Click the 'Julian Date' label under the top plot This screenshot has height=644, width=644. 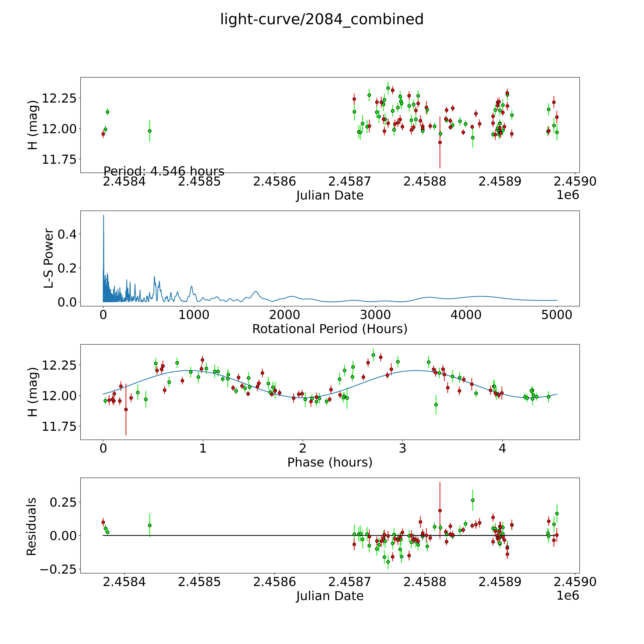pyautogui.click(x=330, y=195)
